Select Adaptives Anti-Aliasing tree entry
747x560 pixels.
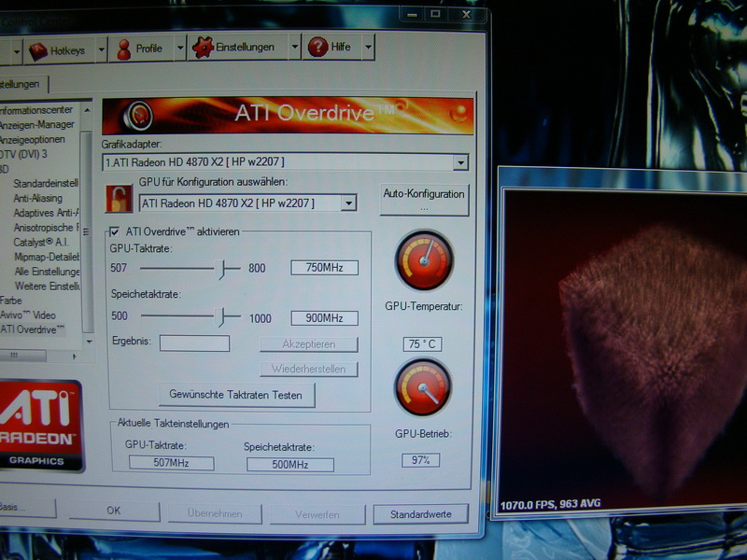pyautogui.click(x=46, y=213)
